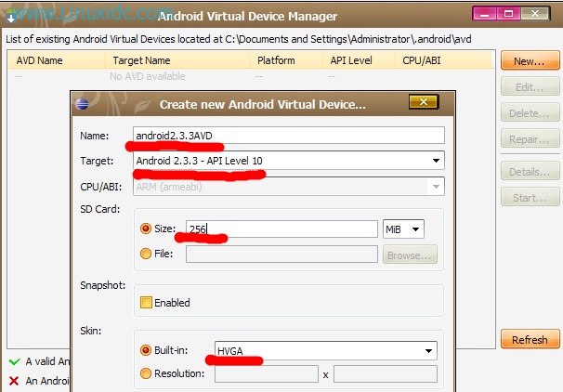Click the Delete... button
Image resolution: width=563 pixels, height=392 pixels.
530,112
